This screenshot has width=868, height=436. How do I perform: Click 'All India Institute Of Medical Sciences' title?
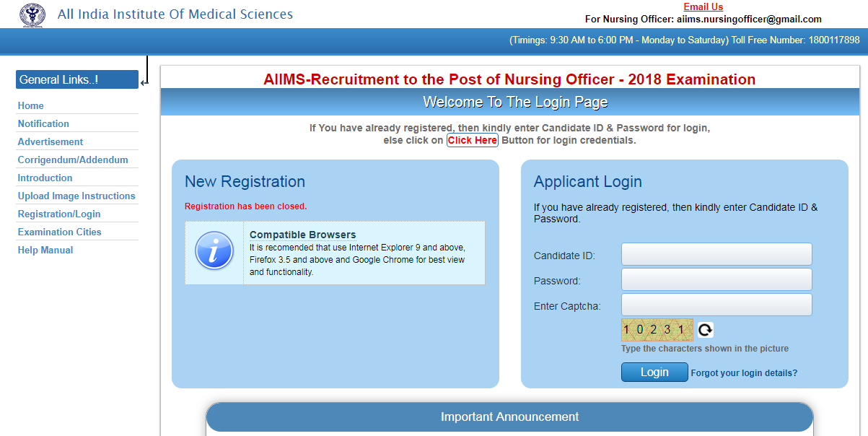[175, 14]
